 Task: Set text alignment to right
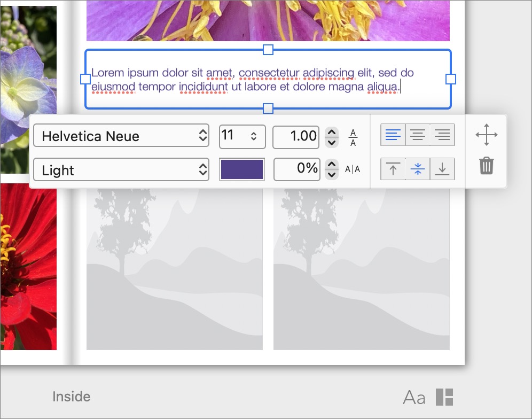pos(442,135)
